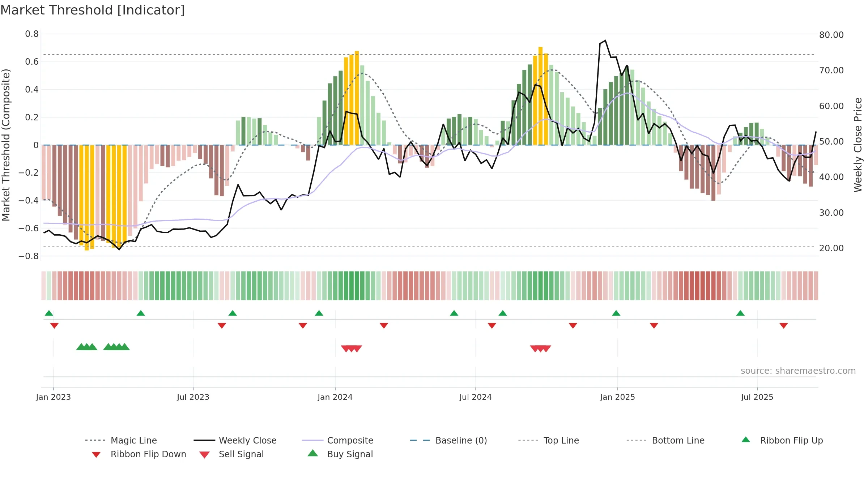The width and height of the screenshot is (868, 488).
Task: Click the source: sharemaestro.com text
Action: [x=798, y=371]
